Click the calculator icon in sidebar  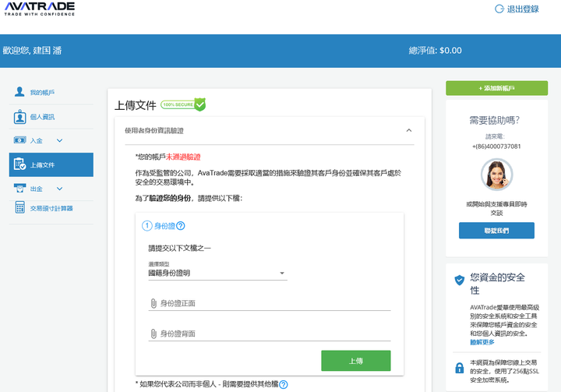(20, 207)
